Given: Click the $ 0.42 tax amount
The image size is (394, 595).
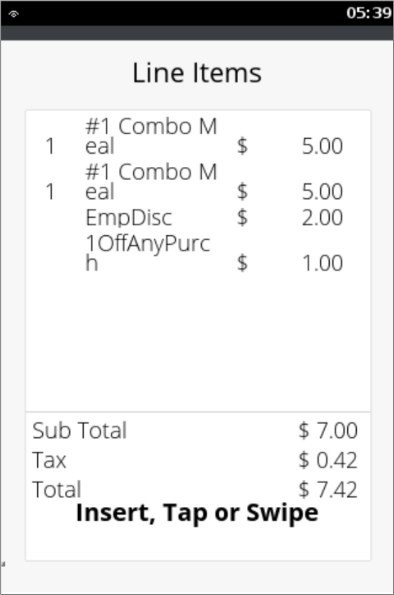Looking at the screenshot, I should click(328, 460).
